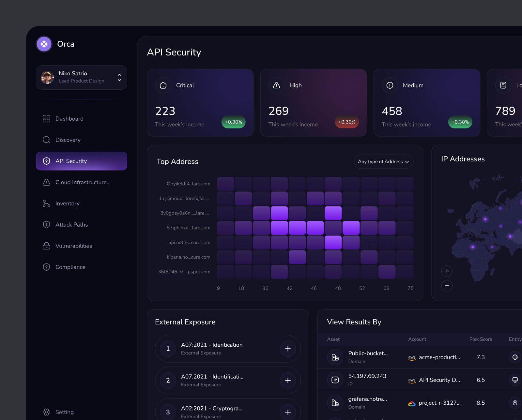Click the Discovery magnifier icon
This screenshot has height=420, width=522.
46,140
